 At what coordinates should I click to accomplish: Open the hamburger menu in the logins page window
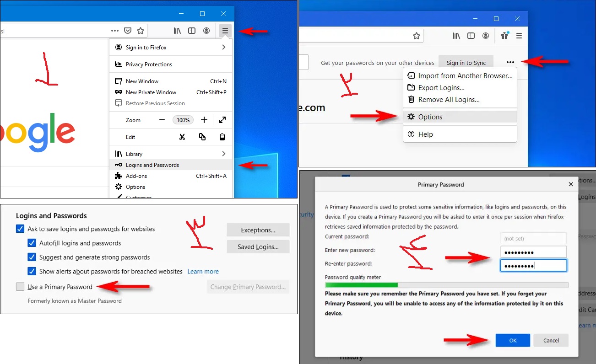pyautogui.click(x=519, y=36)
